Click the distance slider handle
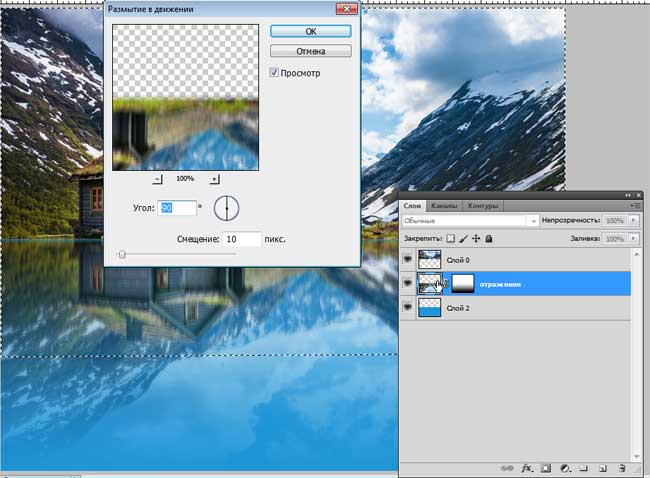Image resolution: width=650 pixels, height=478 pixels. click(x=122, y=254)
